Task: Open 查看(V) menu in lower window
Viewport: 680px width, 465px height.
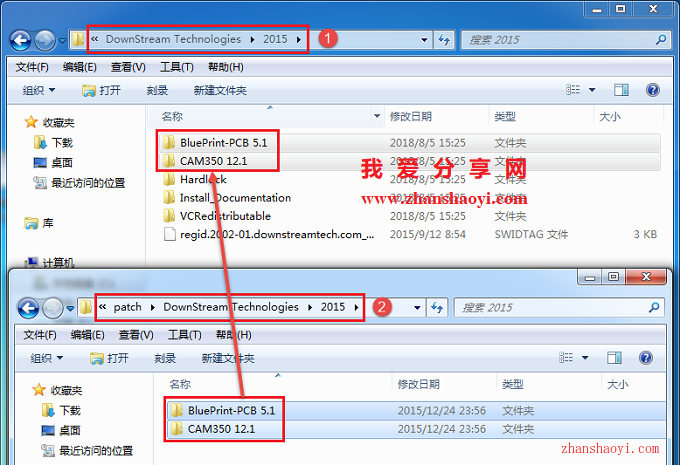Action: coord(136,335)
